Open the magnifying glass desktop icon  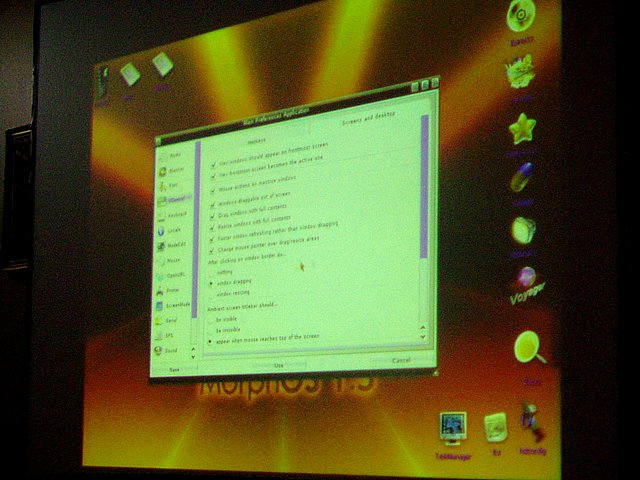click(529, 348)
